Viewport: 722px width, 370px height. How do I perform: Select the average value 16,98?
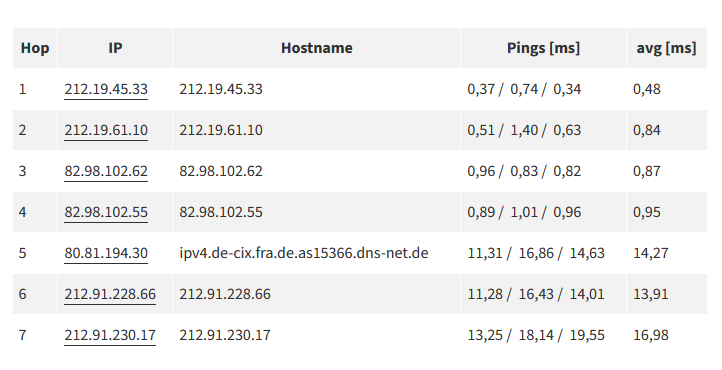(651, 335)
